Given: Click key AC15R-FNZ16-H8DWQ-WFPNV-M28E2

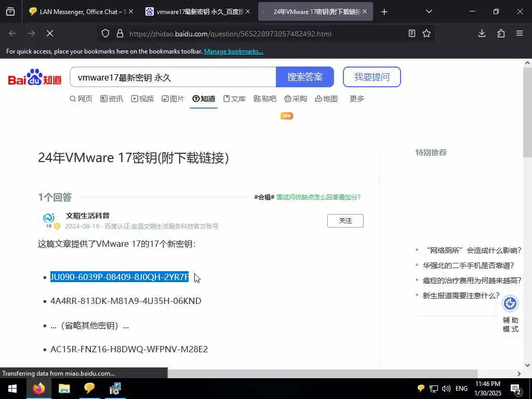Looking at the screenshot, I should [x=129, y=349].
